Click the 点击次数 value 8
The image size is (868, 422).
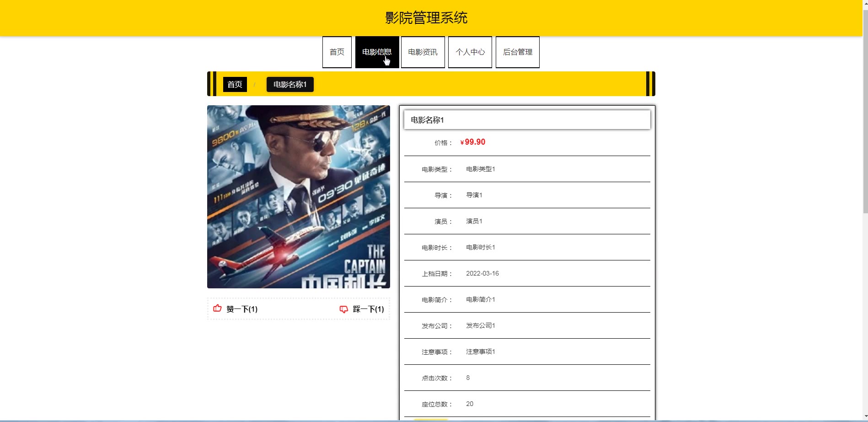click(468, 378)
